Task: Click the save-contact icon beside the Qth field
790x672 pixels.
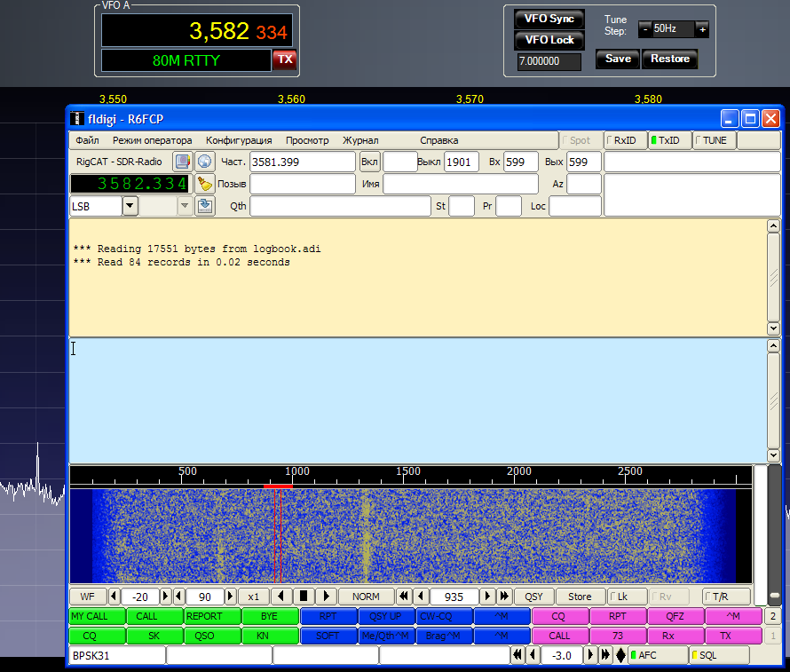Action: click(205, 206)
